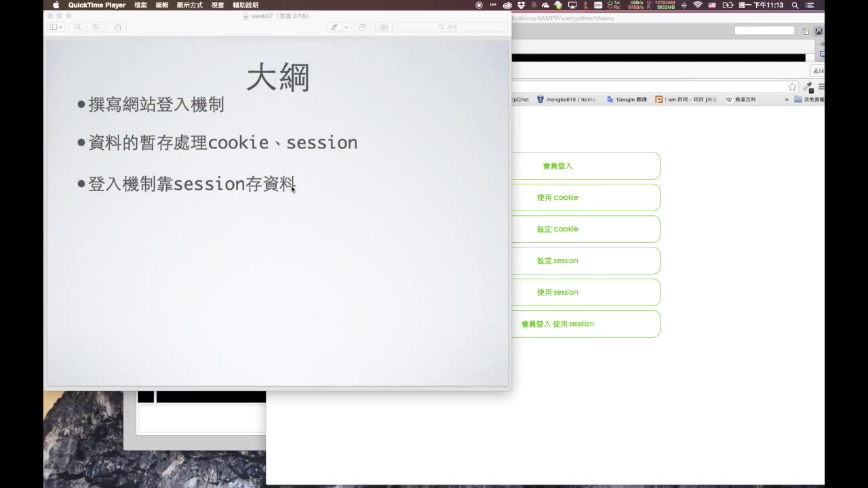Click the bullet 撰寫網站登入機制
The image size is (868, 488).
pyautogui.click(x=156, y=104)
